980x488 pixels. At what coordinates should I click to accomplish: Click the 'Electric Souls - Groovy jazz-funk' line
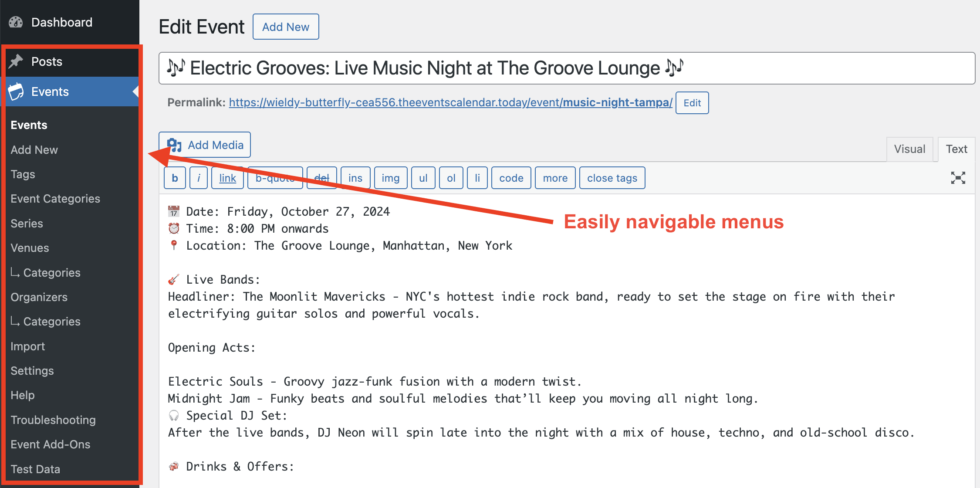pyautogui.click(x=375, y=382)
